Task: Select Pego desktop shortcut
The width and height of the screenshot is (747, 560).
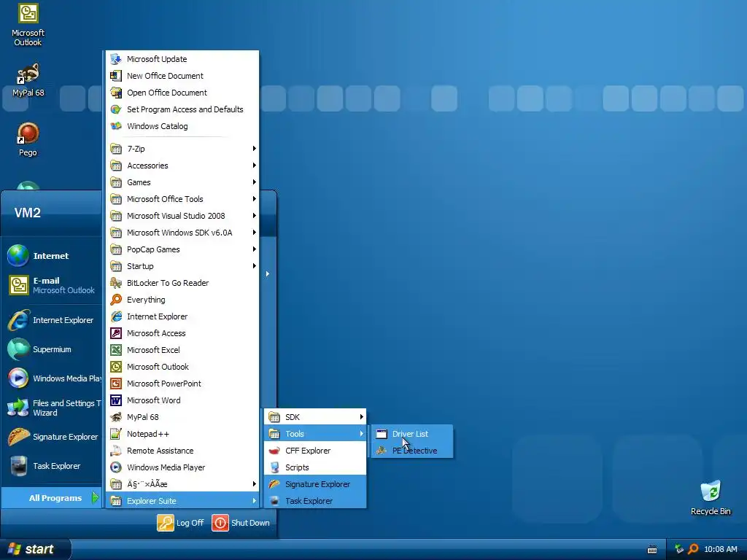Action: point(28,139)
